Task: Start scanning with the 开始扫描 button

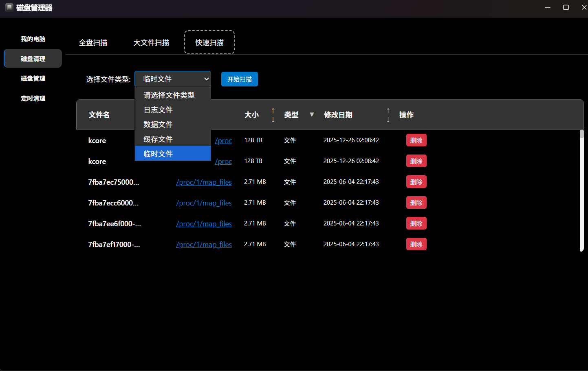Action: [240, 79]
